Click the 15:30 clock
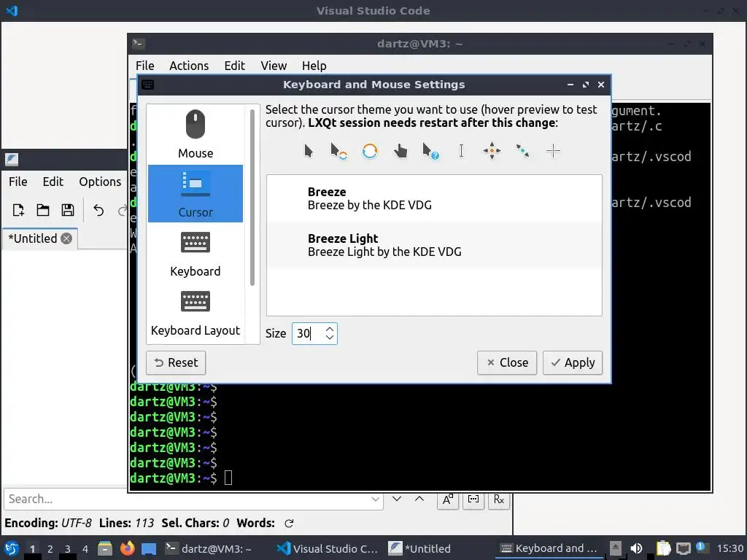747x560 pixels. pos(729,548)
